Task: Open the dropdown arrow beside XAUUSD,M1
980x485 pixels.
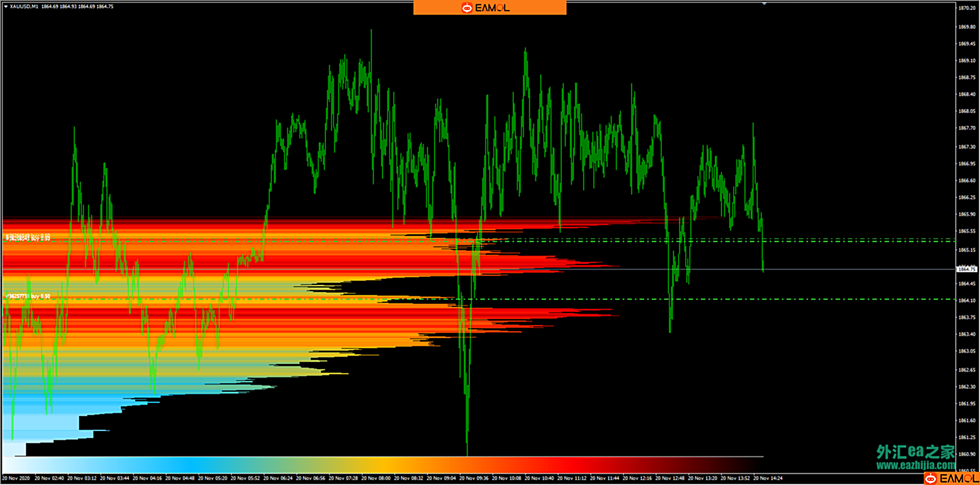Action: [x=6, y=7]
